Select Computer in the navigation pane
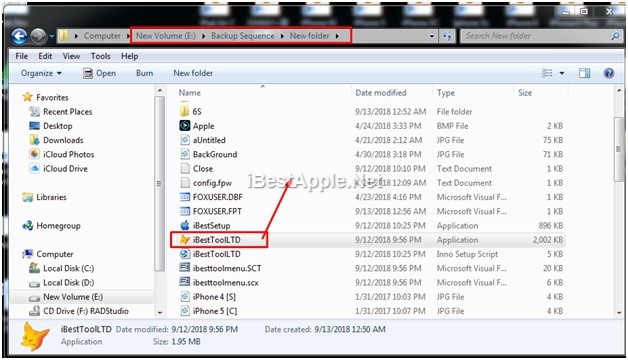 pyautogui.click(x=54, y=254)
